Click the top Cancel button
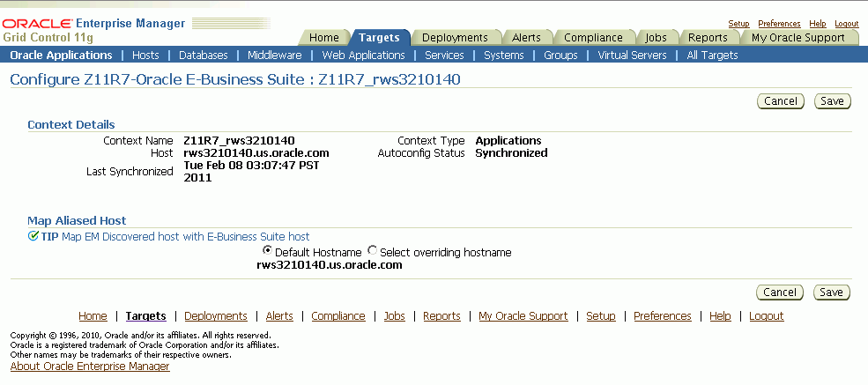Viewport: 868px width, 385px height. (781, 101)
